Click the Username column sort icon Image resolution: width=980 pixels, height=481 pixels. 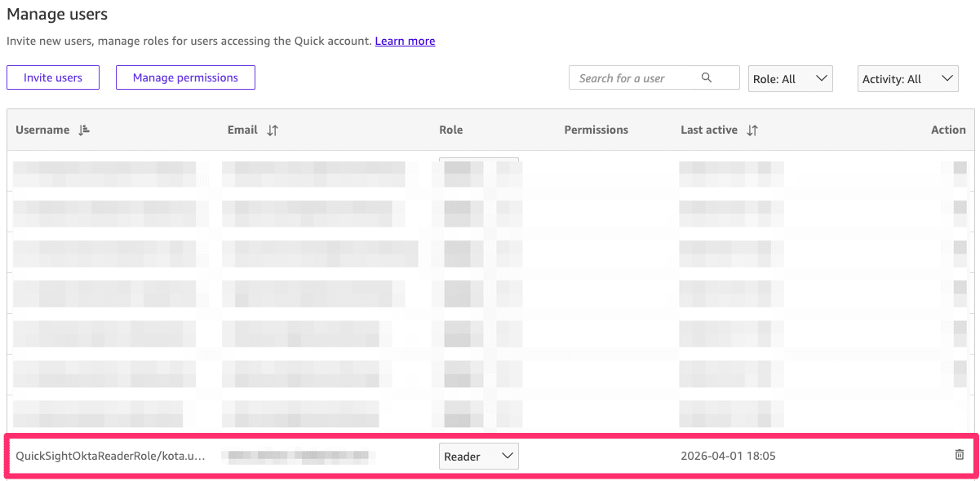point(84,130)
